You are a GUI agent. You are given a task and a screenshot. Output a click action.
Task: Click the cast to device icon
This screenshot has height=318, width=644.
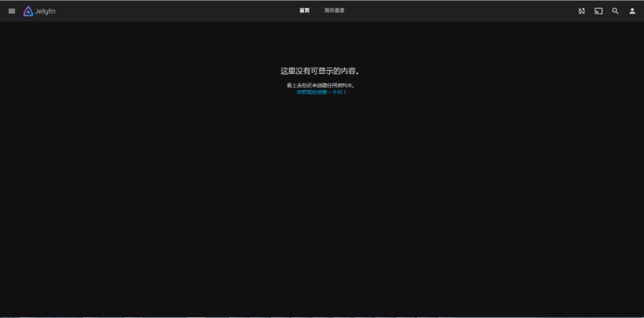click(598, 11)
